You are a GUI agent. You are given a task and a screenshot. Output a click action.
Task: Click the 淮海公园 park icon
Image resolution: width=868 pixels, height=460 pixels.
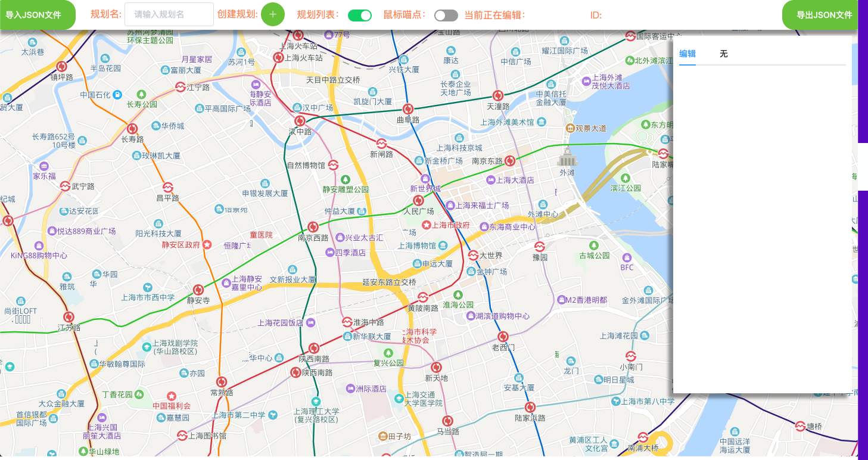tap(458, 295)
